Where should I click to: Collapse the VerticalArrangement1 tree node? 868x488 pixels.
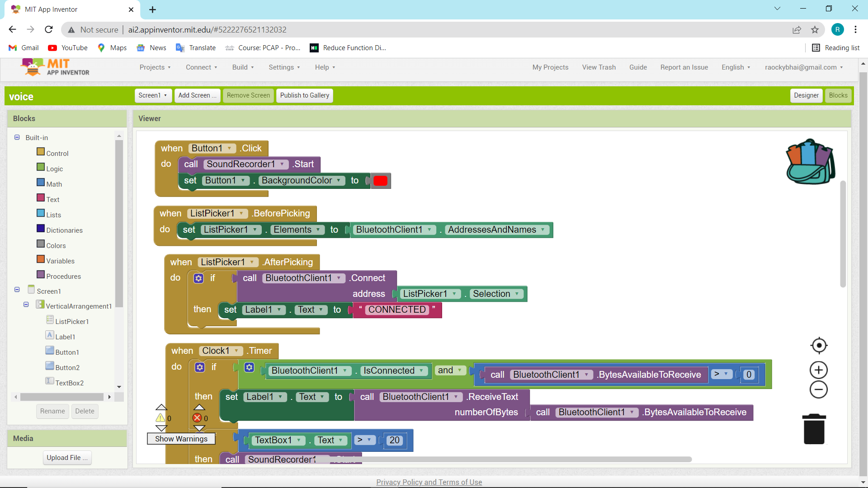tap(26, 305)
